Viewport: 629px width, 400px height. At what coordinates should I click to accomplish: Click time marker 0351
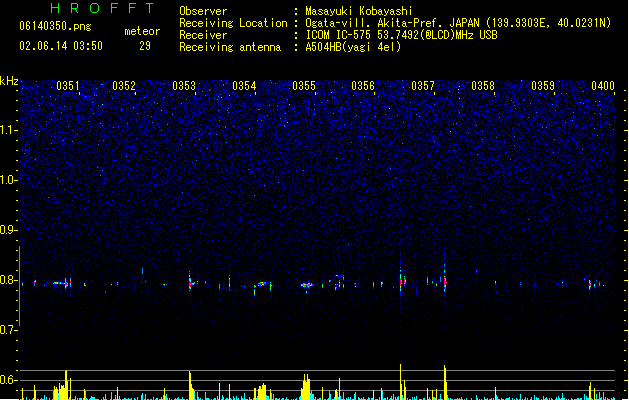[68, 86]
